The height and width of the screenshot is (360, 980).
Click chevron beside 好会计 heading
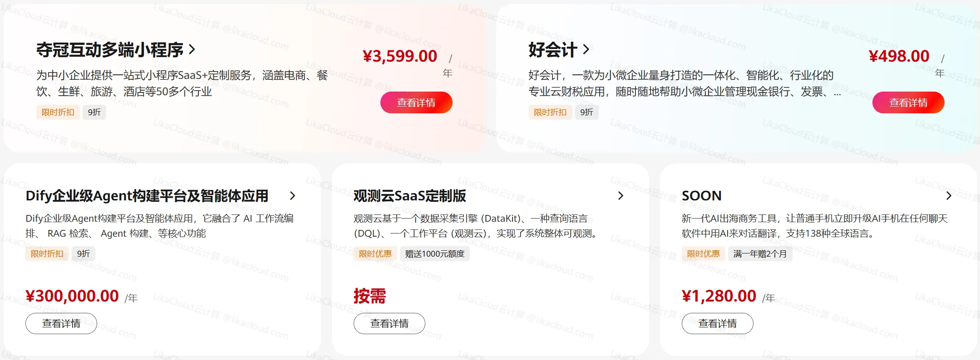click(x=586, y=49)
